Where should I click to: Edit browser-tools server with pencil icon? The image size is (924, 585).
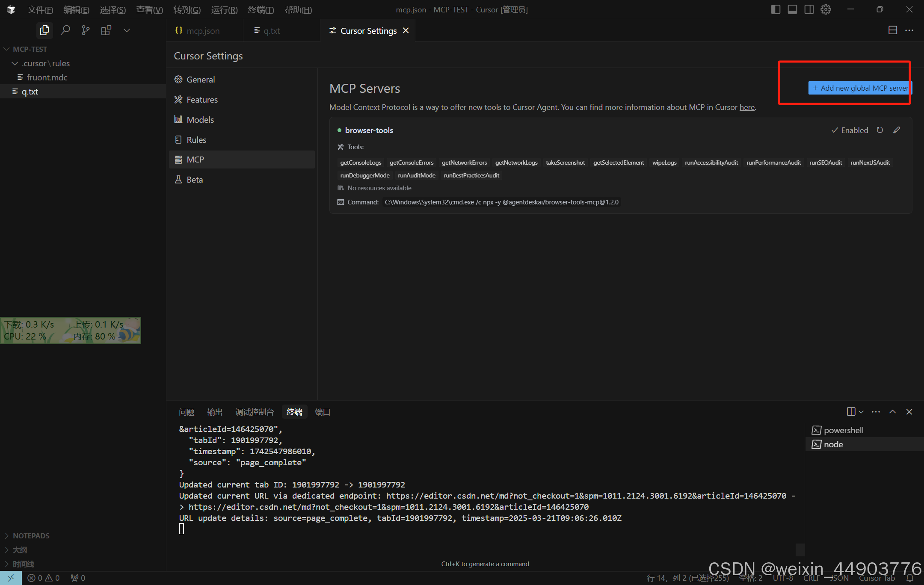coord(897,130)
